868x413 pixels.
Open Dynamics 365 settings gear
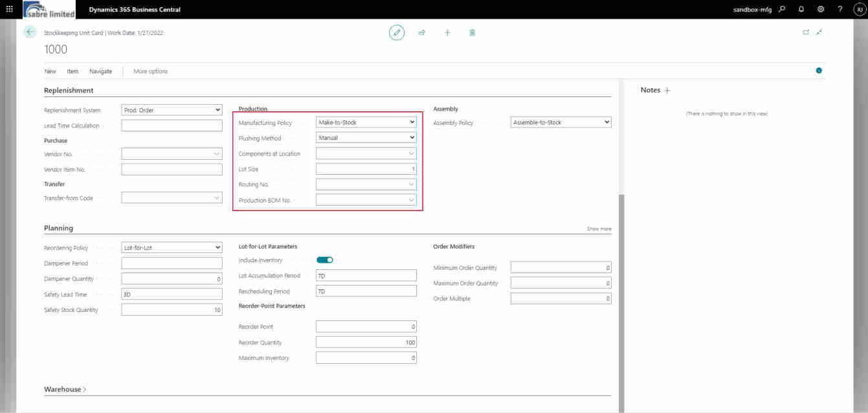pyautogui.click(x=819, y=9)
